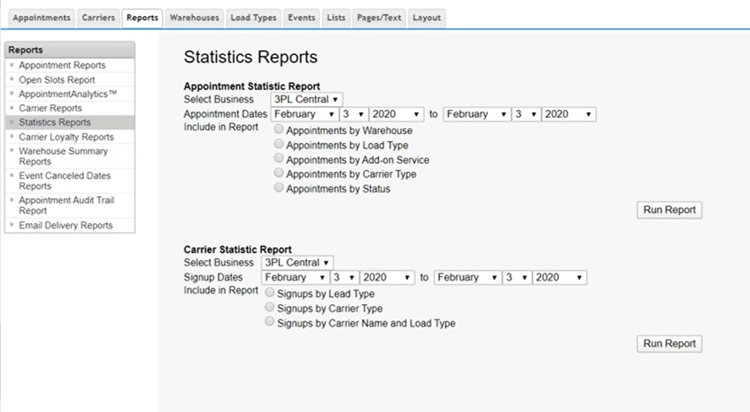Go to the Warehouses tab
The height and width of the screenshot is (412, 750).
[x=194, y=18]
